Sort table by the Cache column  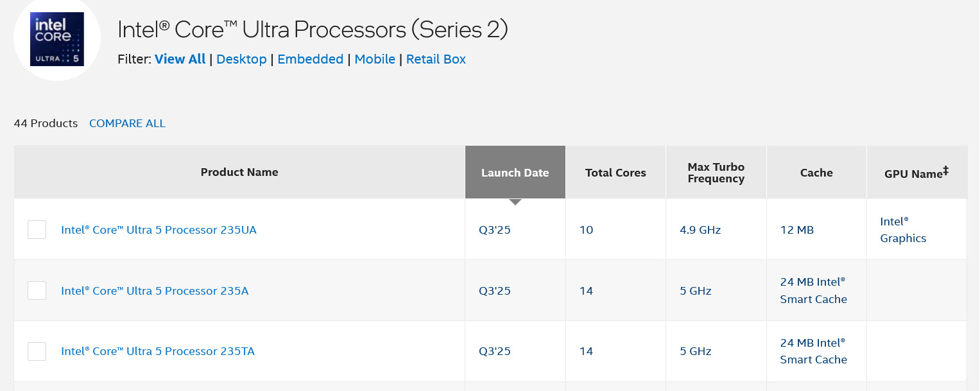[x=816, y=172]
